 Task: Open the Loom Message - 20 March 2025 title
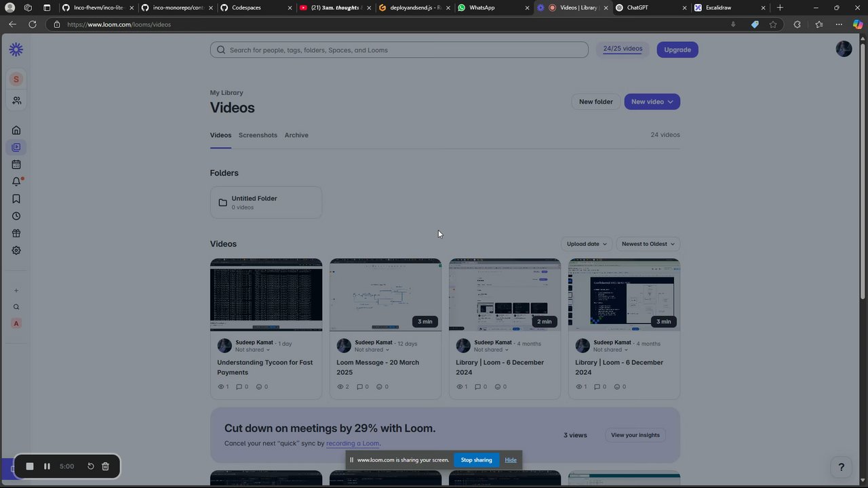point(378,367)
